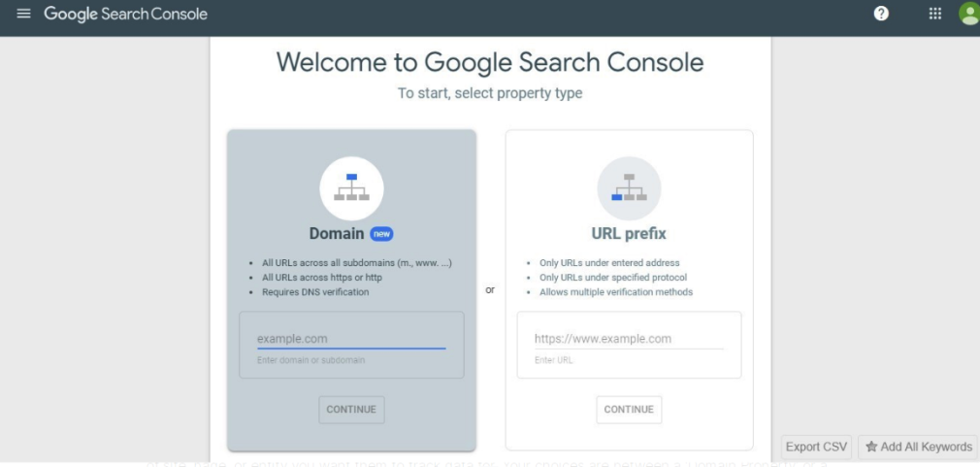
Task: Click the Domain property network icon
Action: 351,187
